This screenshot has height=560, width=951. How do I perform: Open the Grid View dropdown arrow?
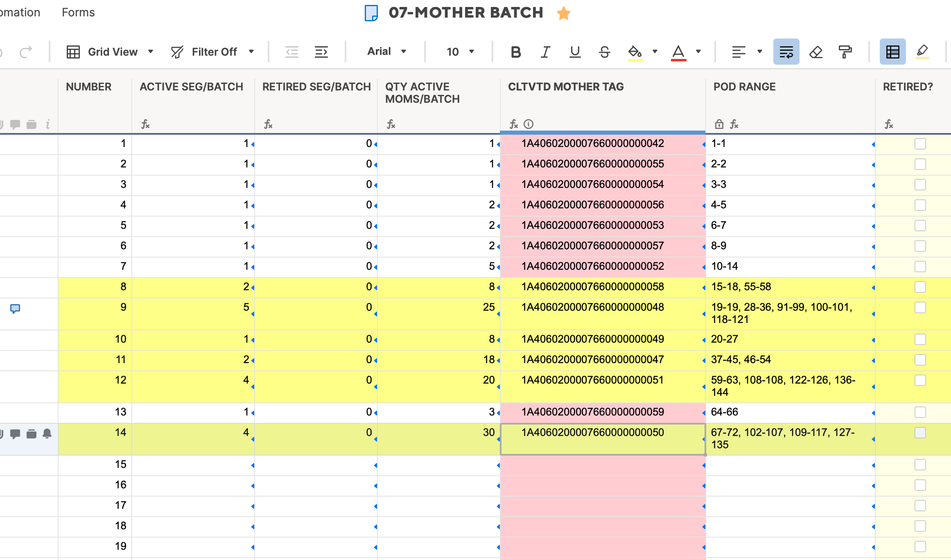tap(151, 52)
